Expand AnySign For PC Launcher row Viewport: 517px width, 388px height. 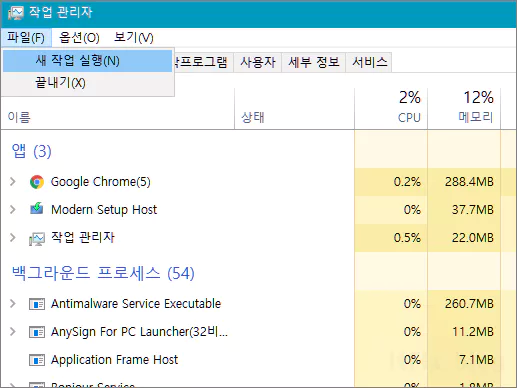(x=13, y=331)
